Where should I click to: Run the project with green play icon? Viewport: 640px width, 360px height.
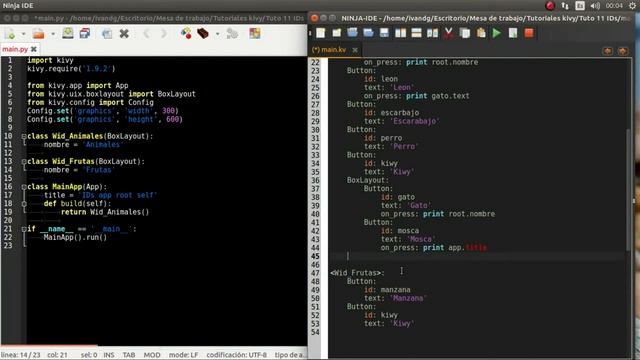[x=497, y=33]
